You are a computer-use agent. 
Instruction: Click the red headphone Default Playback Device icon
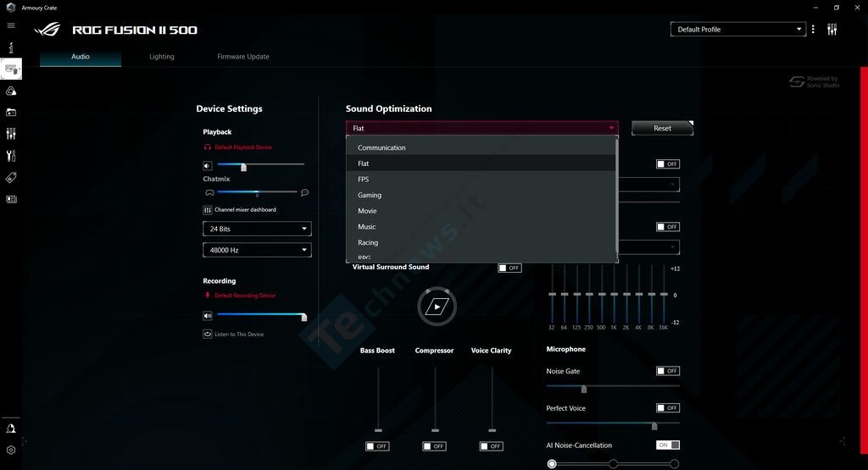point(208,147)
